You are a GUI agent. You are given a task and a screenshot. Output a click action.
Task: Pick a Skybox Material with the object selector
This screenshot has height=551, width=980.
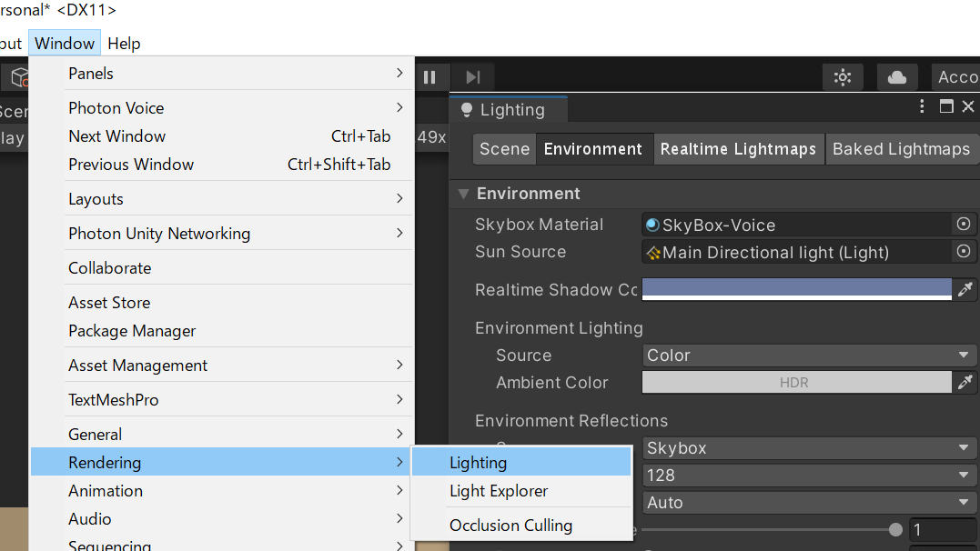(964, 225)
